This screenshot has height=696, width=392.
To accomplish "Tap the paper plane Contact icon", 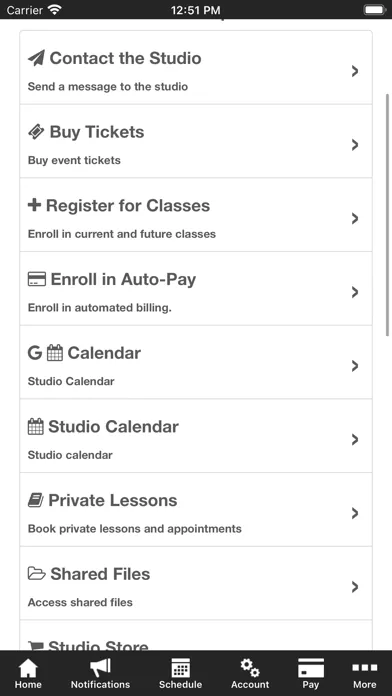I will (x=36, y=58).
